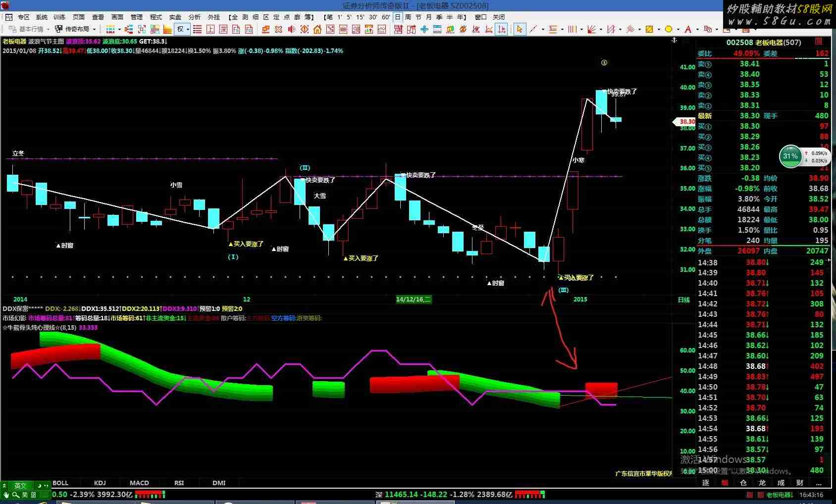The width and height of the screenshot is (836, 504).
Task: Click the 龙 tab in quote panel
Action: [x=762, y=483]
